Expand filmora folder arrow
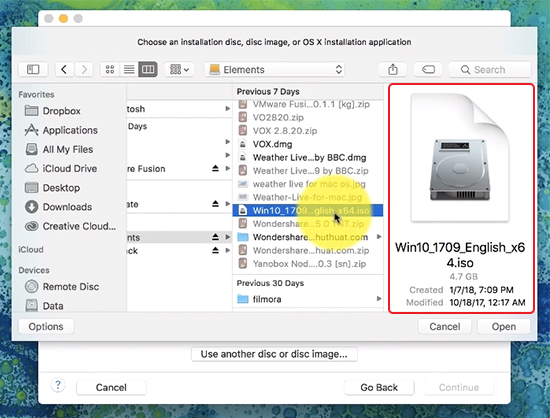 [379, 299]
